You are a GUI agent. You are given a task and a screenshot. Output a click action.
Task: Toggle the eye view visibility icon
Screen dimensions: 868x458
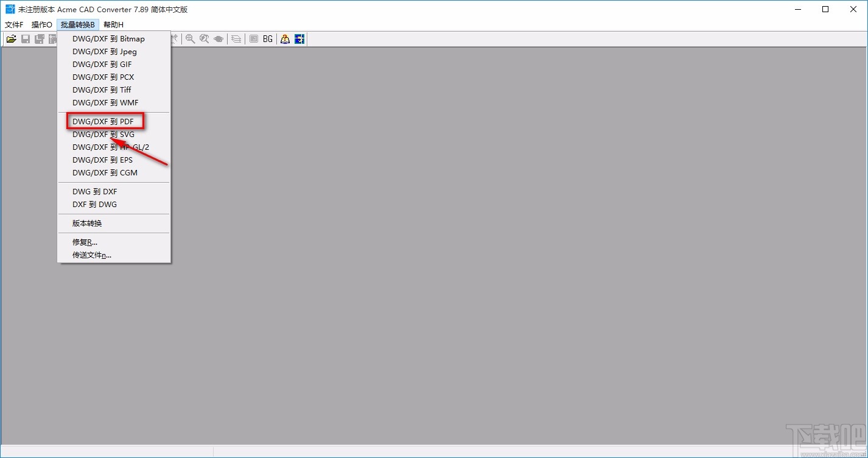click(220, 38)
